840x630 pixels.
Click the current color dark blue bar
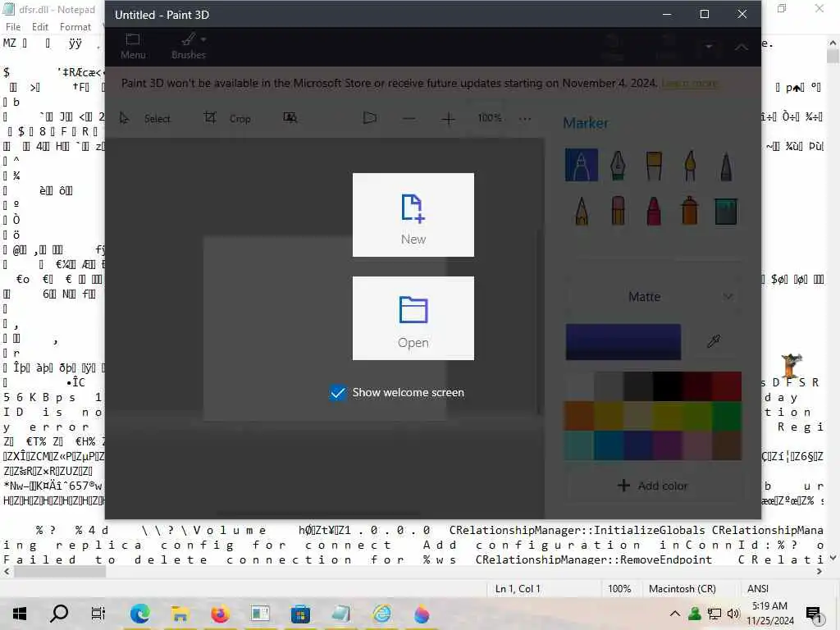pos(623,342)
